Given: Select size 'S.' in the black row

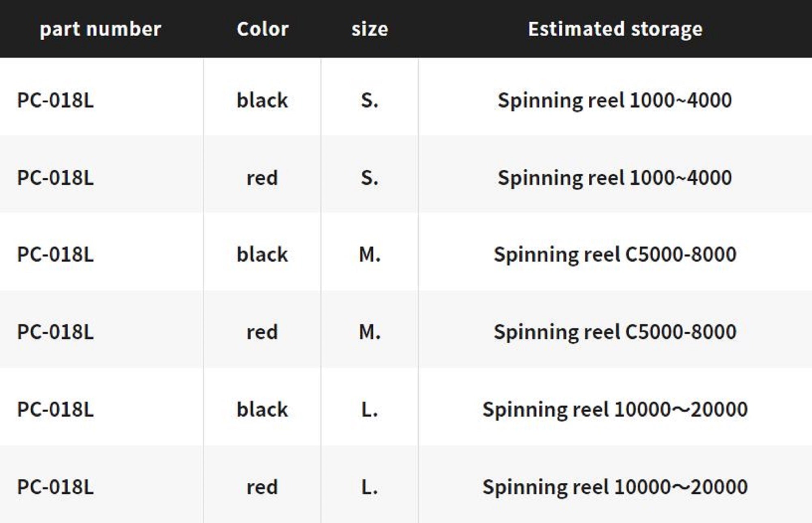Looking at the screenshot, I should point(369,100).
